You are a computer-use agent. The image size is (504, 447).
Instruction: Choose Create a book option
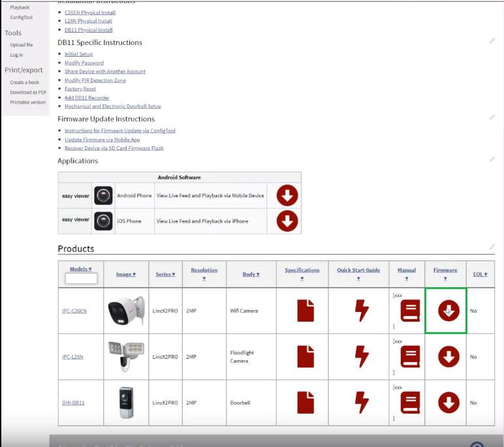[24, 82]
